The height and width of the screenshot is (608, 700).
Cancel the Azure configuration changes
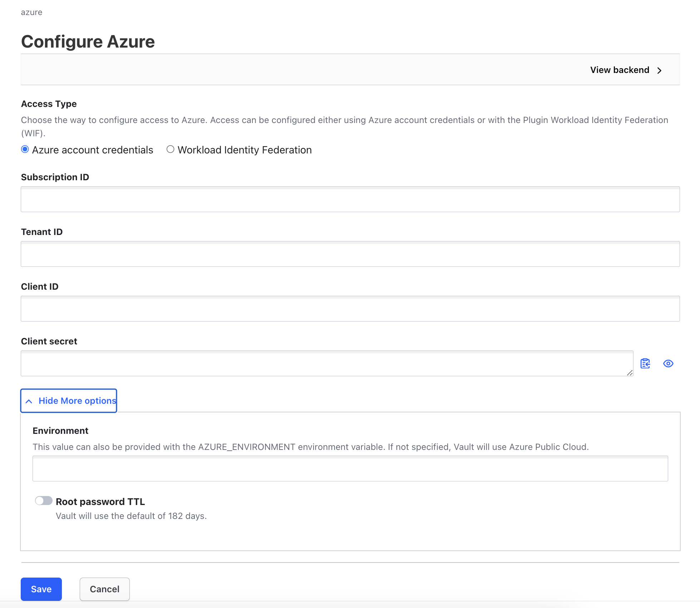(x=104, y=589)
